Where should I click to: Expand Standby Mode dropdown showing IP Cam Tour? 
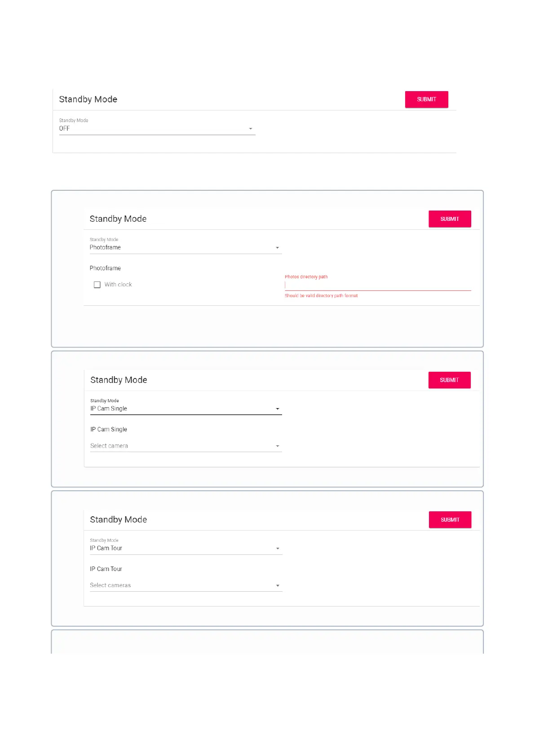(186, 549)
